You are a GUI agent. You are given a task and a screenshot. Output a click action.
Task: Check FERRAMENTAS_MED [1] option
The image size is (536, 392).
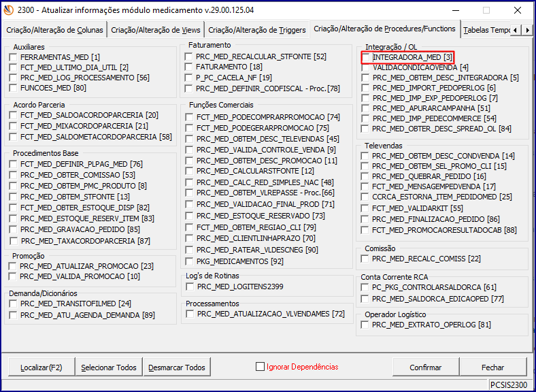pyautogui.click(x=14, y=57)
